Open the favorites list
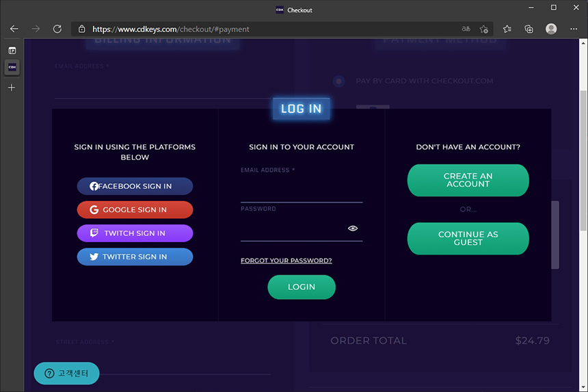Viewport: 588px width, 392px height. click(x=507, y=29)
